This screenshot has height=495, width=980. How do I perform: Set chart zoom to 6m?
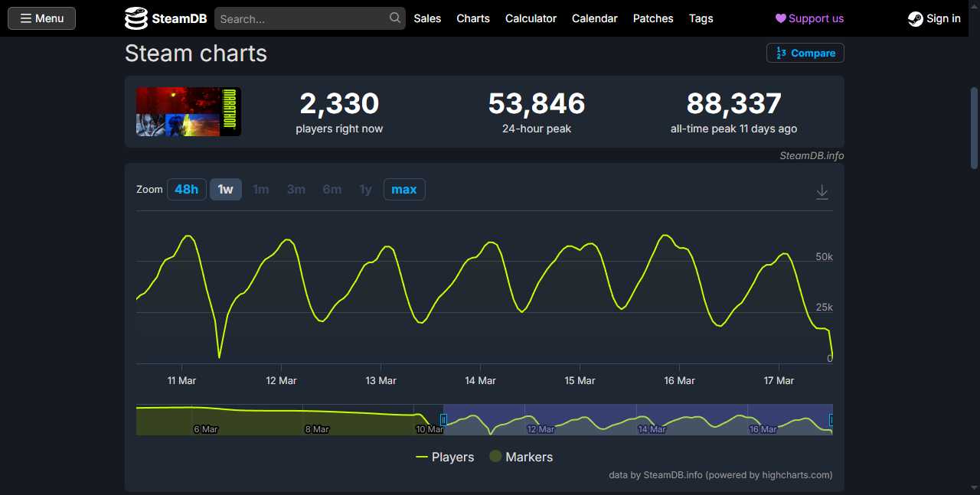[332, 189]
